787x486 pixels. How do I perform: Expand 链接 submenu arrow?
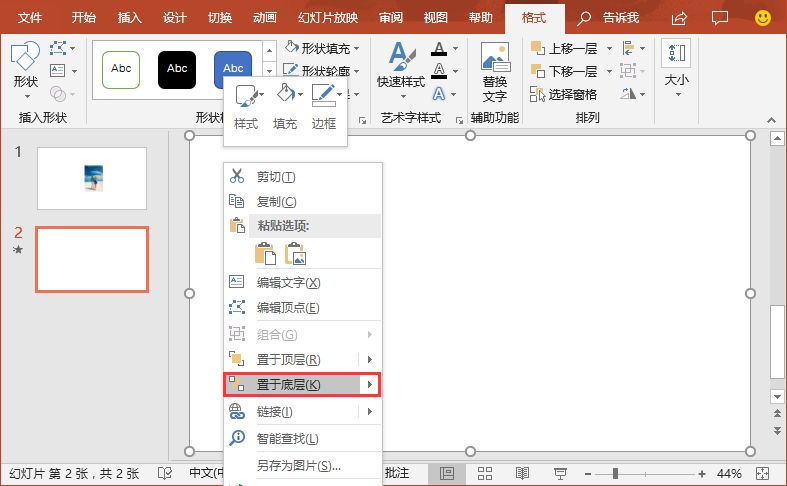[x=370, y=412]
